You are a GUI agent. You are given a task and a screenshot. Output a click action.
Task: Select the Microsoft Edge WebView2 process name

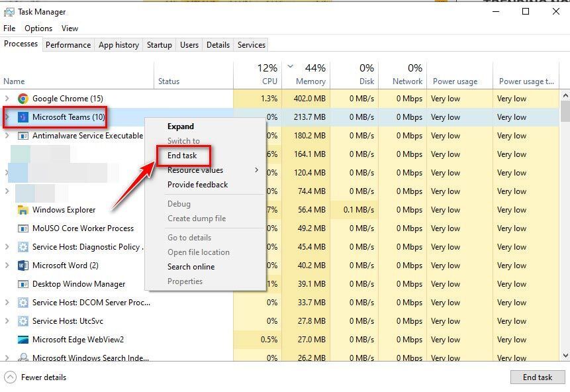(x=78, y=340)
